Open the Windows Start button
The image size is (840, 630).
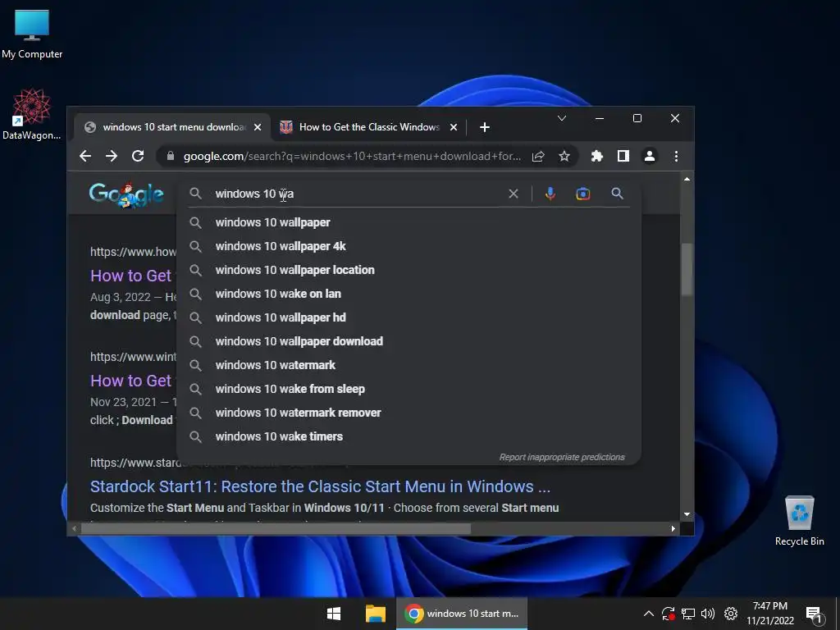point(334,614)
